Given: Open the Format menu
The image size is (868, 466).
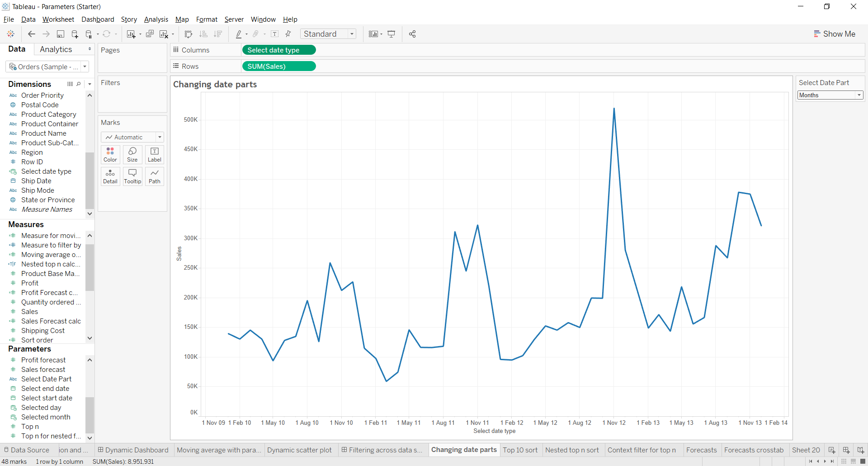Looking at the screenshot, I should tap(207, 19).
